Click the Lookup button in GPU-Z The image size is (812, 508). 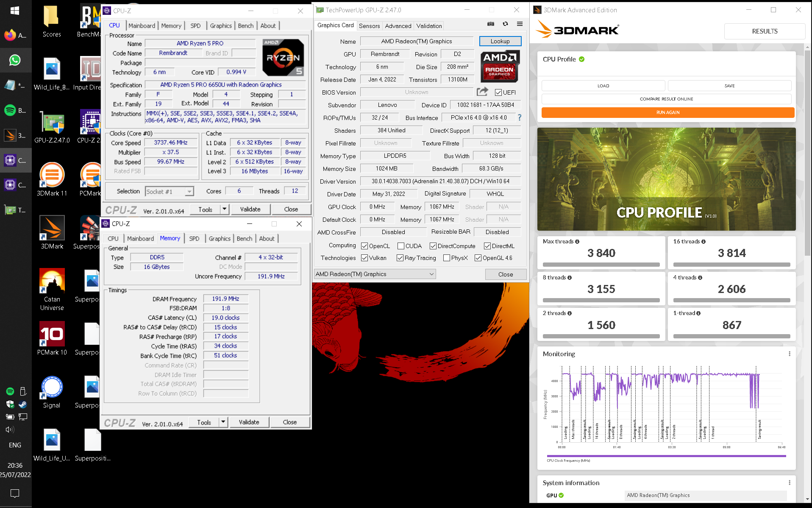(500, 41)
